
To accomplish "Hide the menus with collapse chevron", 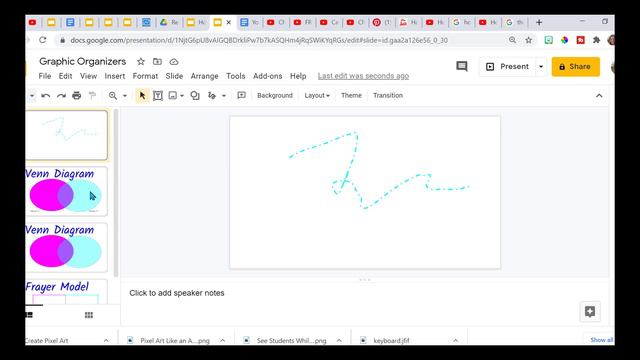I will [599, 96].
